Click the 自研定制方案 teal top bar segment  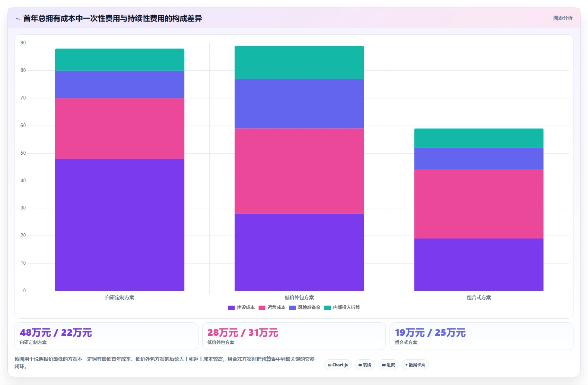click(120, 60)
